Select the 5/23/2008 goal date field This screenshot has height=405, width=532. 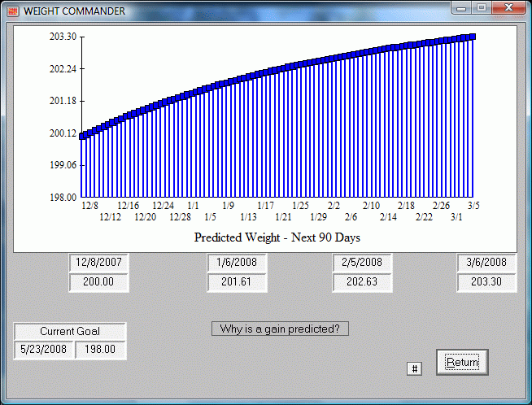tap(43, 350)
